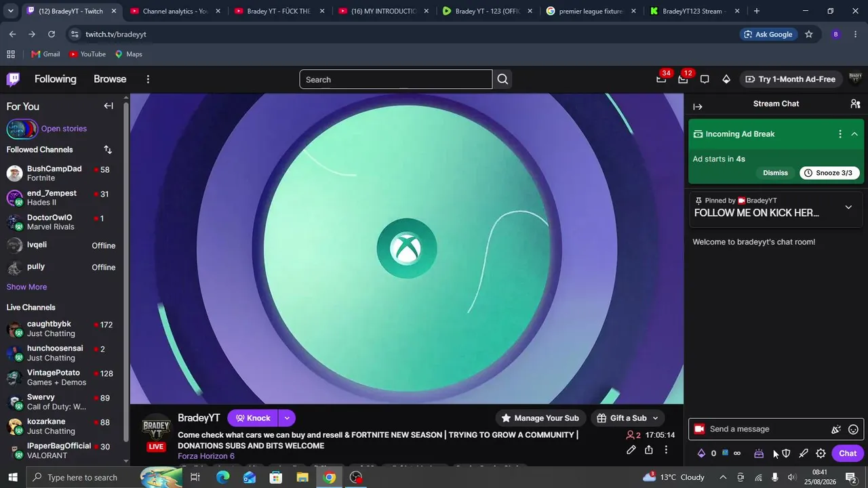868x488 pixels.
Task: Click Manage Your Sub button
Action: pos(540,418)
